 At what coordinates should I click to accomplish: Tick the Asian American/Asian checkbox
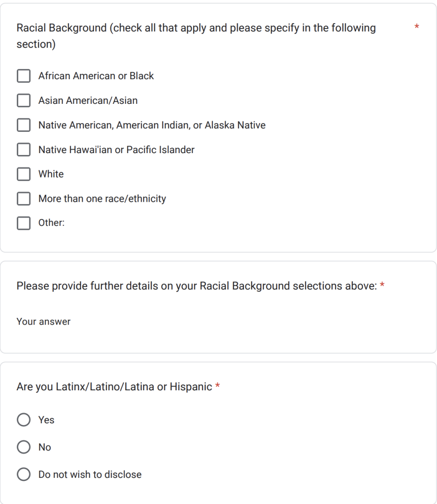tap(24, 100)
